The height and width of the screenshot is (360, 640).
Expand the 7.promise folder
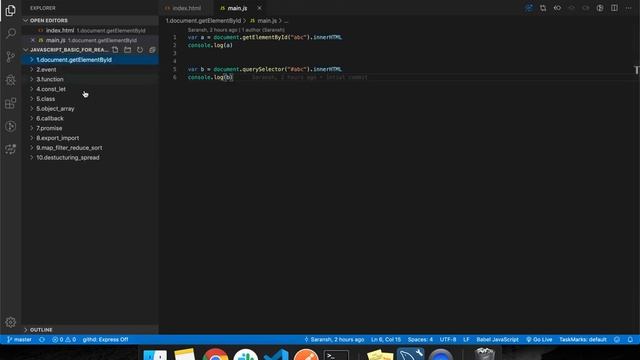(90, 128)
